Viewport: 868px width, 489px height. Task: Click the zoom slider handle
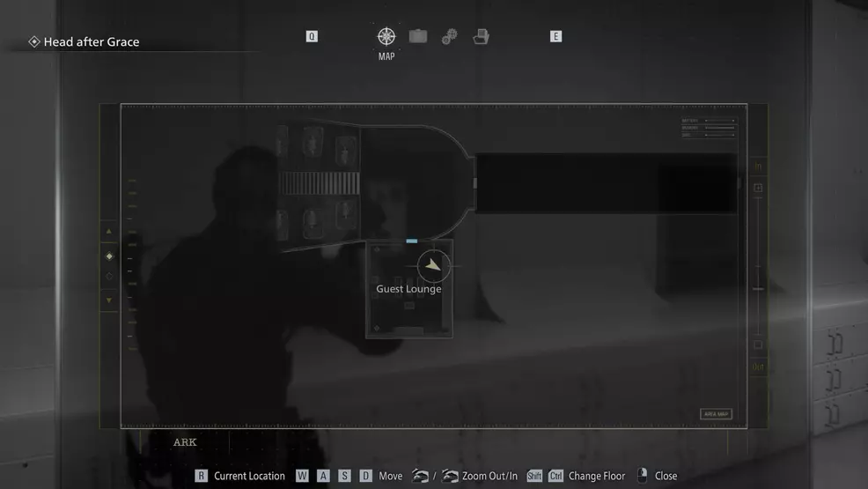point(758,288)
